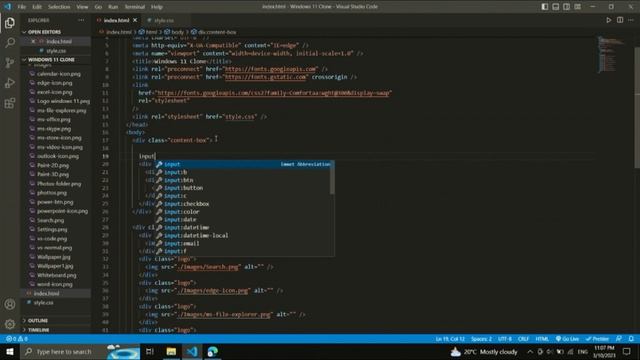The image size is (640, 360).
Task: Open Task View on the taskbar
Action: point(150,352)
